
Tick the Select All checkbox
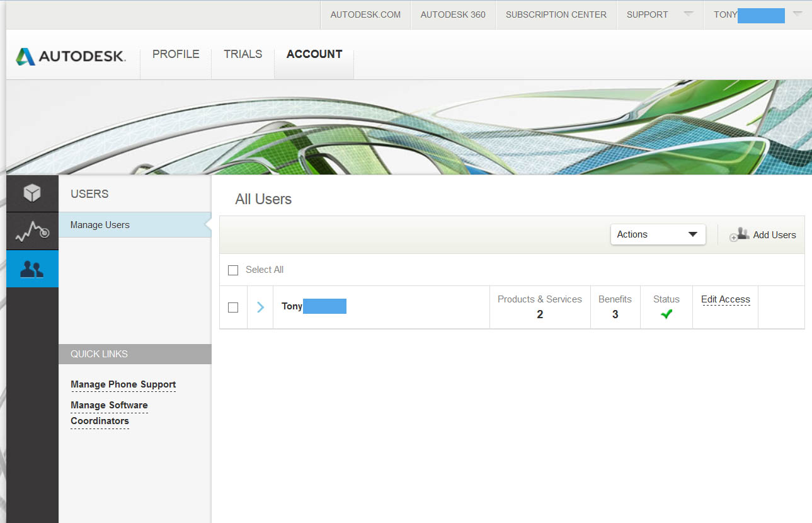coord(233,270)
